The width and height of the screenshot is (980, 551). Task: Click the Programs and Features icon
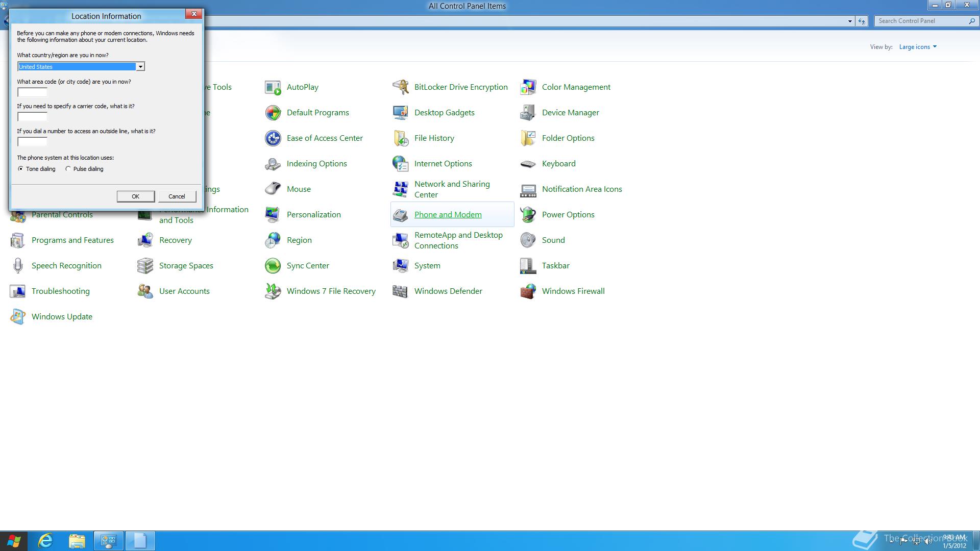(18, 240)
